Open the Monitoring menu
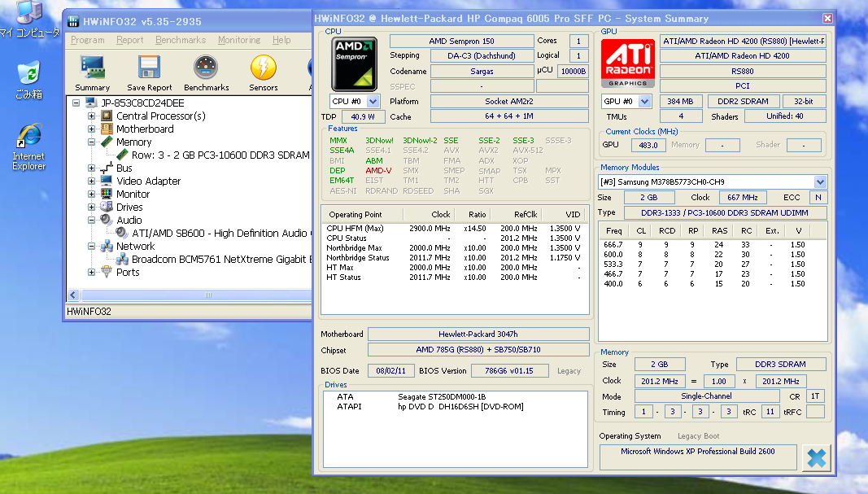 point(239,39)
